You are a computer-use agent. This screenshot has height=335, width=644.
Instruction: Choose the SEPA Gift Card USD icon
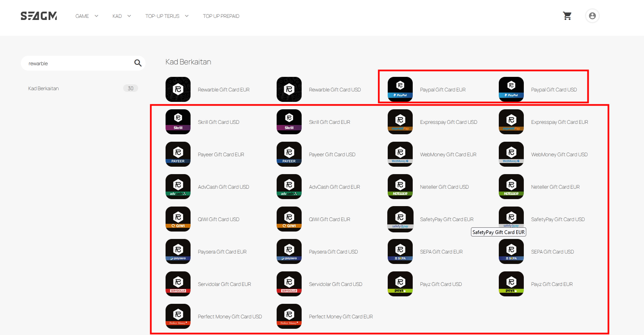click(x=511, y=251)
